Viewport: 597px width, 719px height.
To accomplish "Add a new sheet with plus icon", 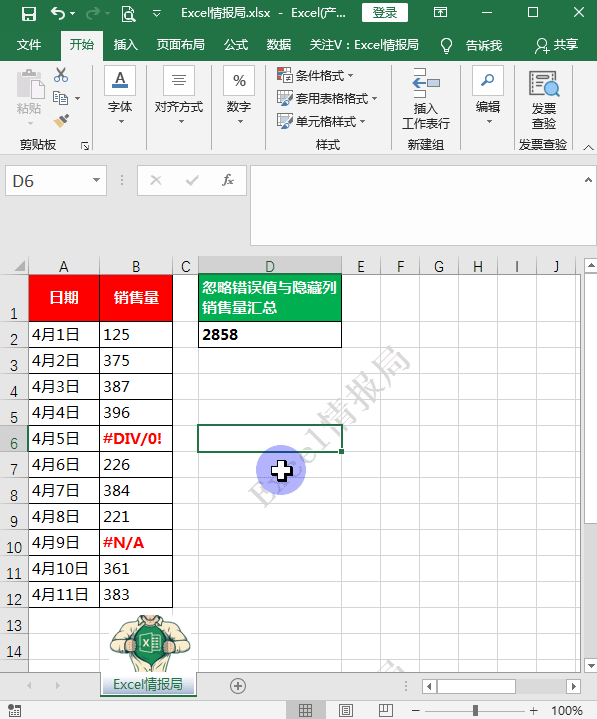I will point(238,686).
